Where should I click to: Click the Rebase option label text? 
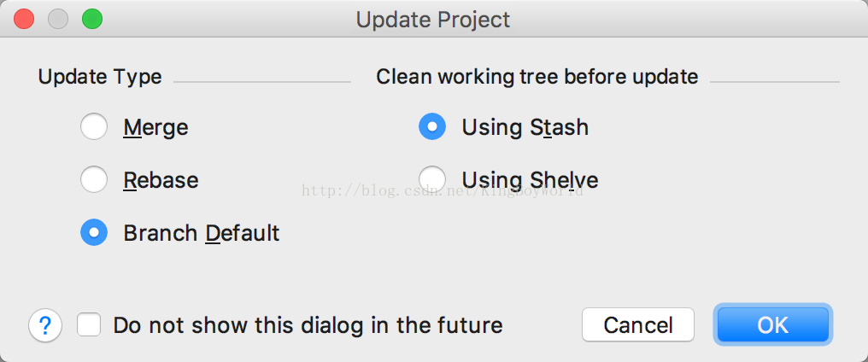(161, 180)
